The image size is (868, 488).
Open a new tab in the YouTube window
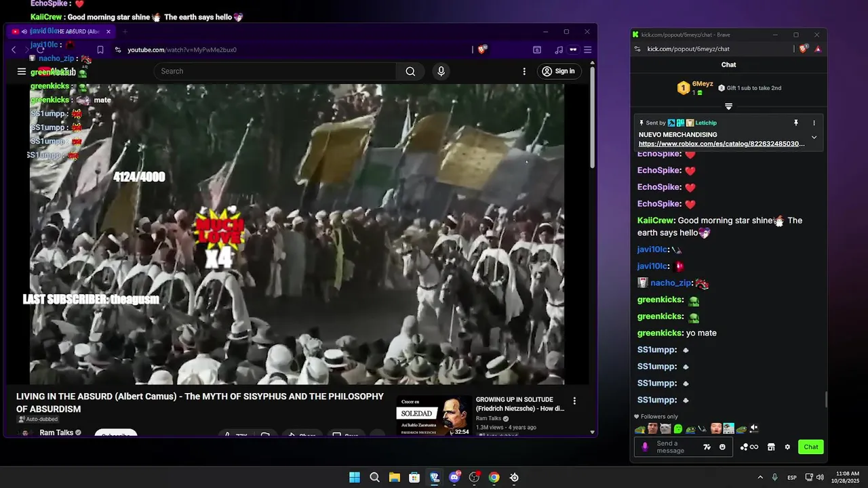tap(125, 31)
